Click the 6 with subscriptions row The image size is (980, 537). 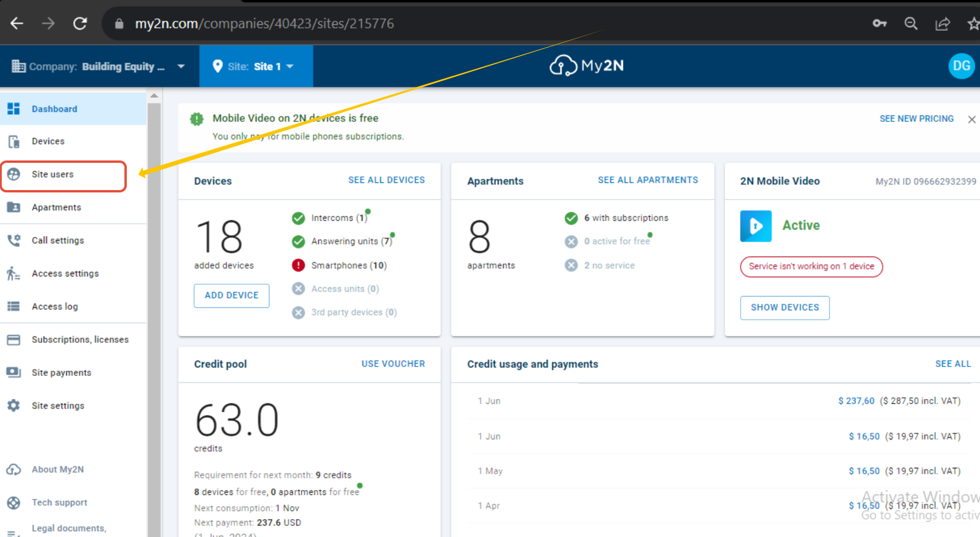(617, 218)
